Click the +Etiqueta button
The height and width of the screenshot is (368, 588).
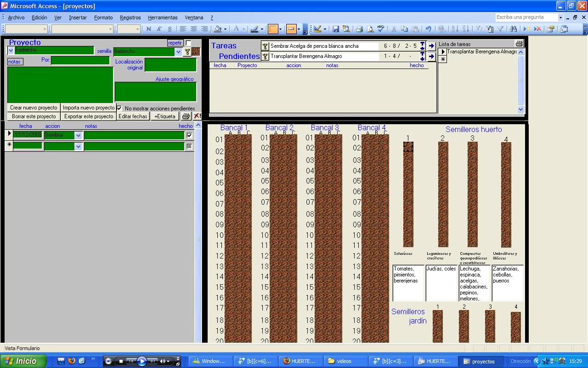(x=165, y=116)
